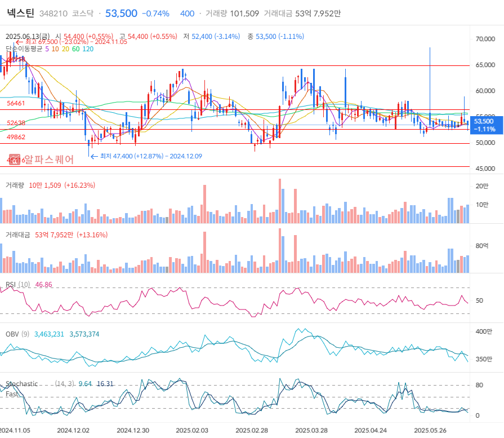Click the OBV value 3,463,231

tap(49, 334)
